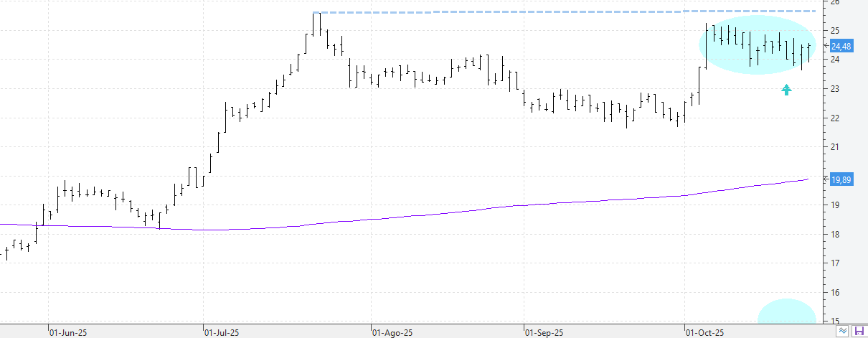Click the dashed blue resistance line
This screenshot has width=868, height=338.
574,12
